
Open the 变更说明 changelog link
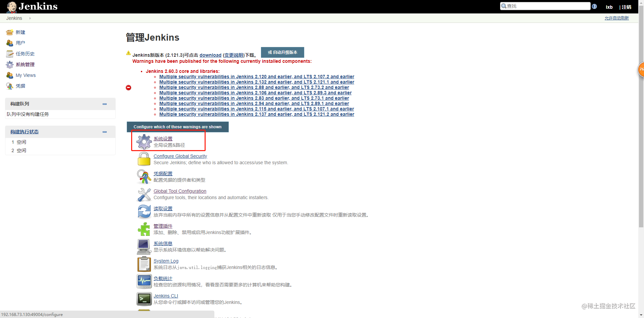coord(234,55)
